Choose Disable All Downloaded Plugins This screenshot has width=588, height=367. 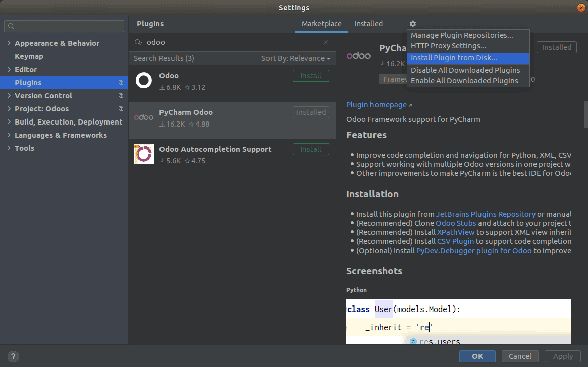click(468, 70)
